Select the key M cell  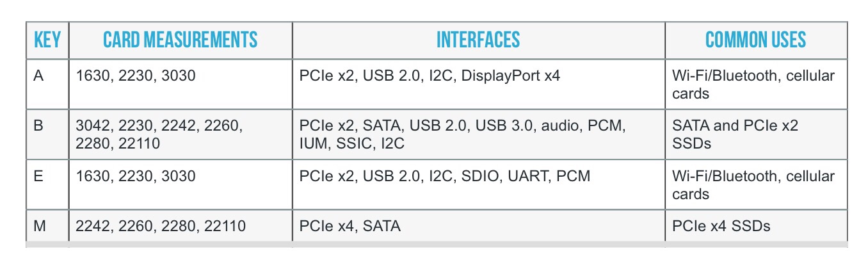point(47,225)
